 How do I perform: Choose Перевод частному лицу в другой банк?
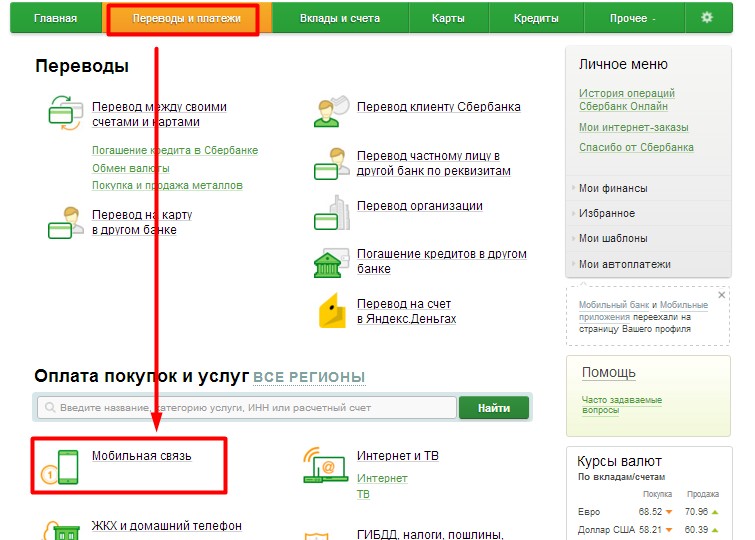[x=433, y=163]
